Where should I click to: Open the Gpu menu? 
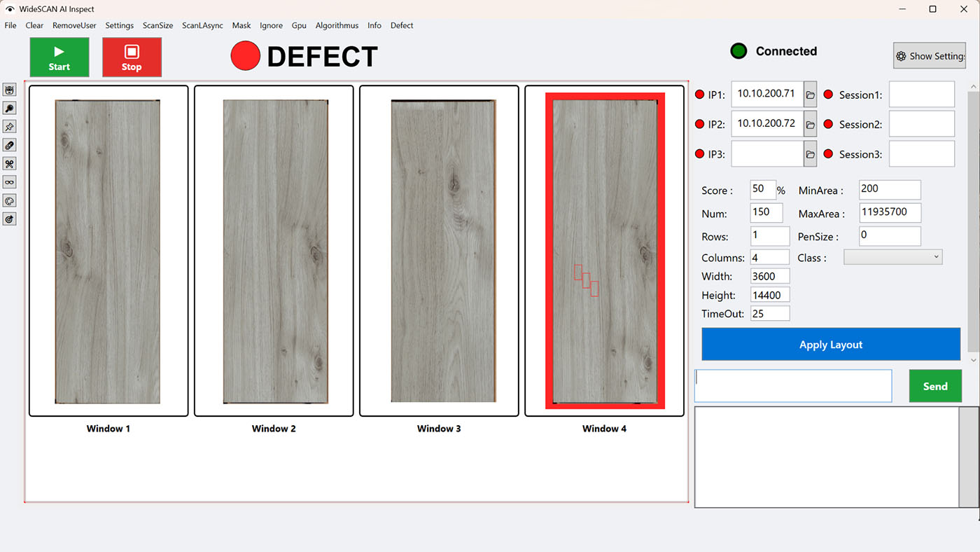point(299,25)
